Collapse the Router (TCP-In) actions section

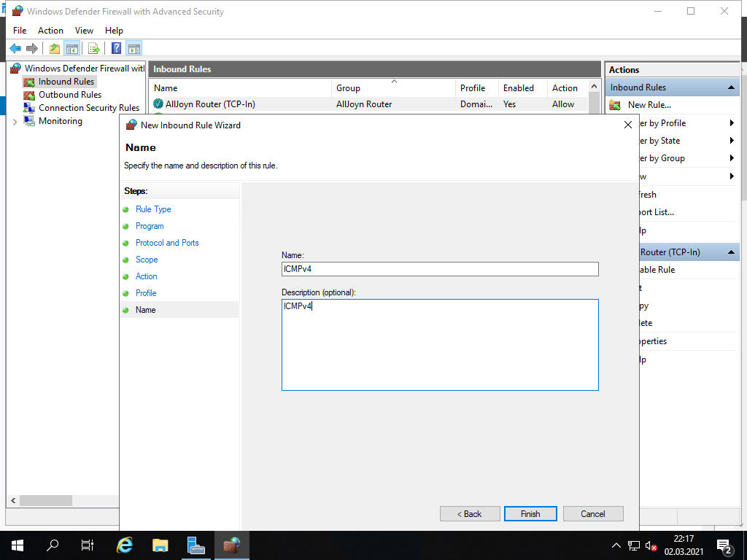tap(731, 252)
